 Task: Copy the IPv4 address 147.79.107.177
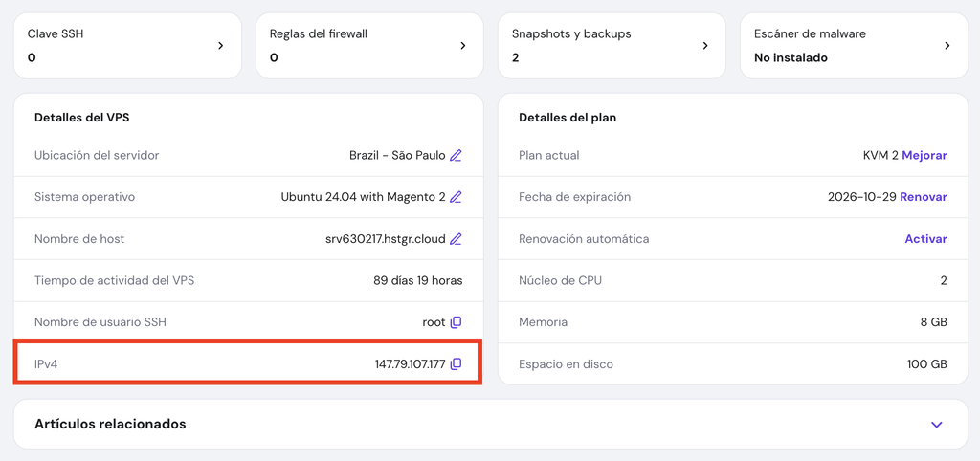pos(456,363)
